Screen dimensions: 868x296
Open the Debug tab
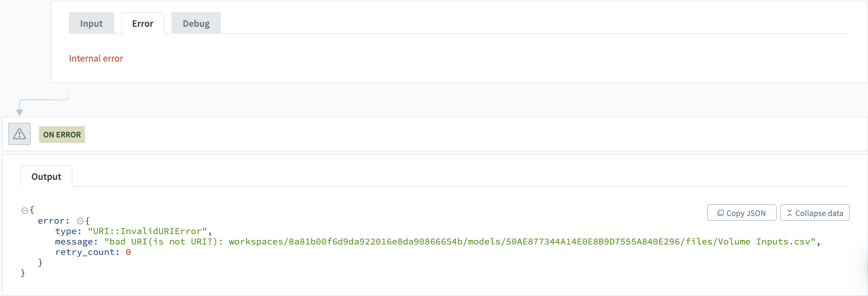point(196,23)
